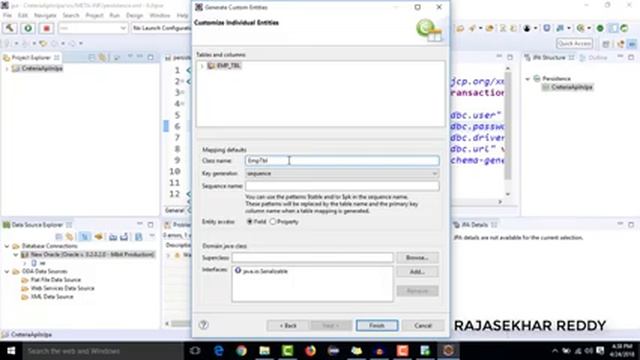Open Firefox from the taskbar
The height and width of the screenshot is (360, 640).
pyautogui.click(x=311, y=351)
